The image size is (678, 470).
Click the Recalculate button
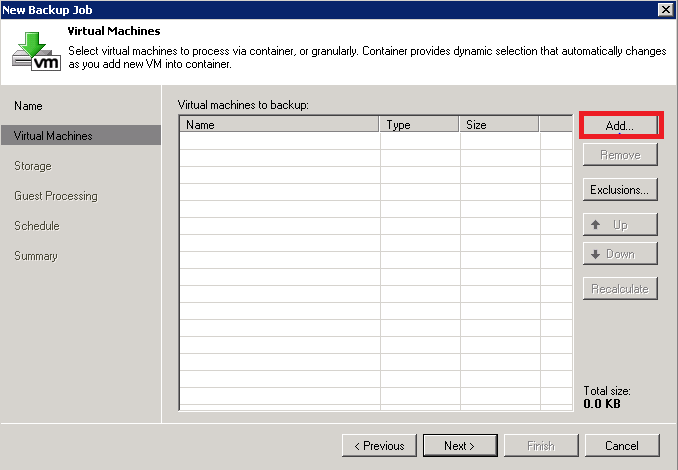(x=620, y=288)
